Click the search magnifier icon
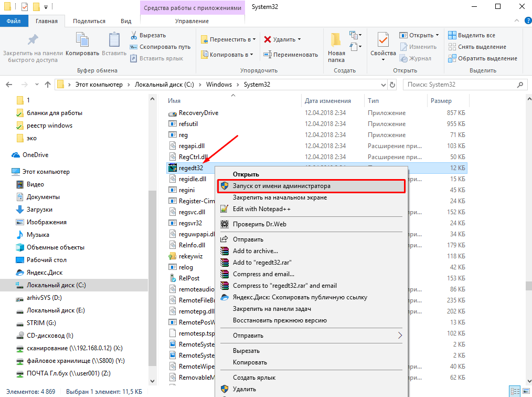This screenshot has height=397, width=532. tap(520, 85)
